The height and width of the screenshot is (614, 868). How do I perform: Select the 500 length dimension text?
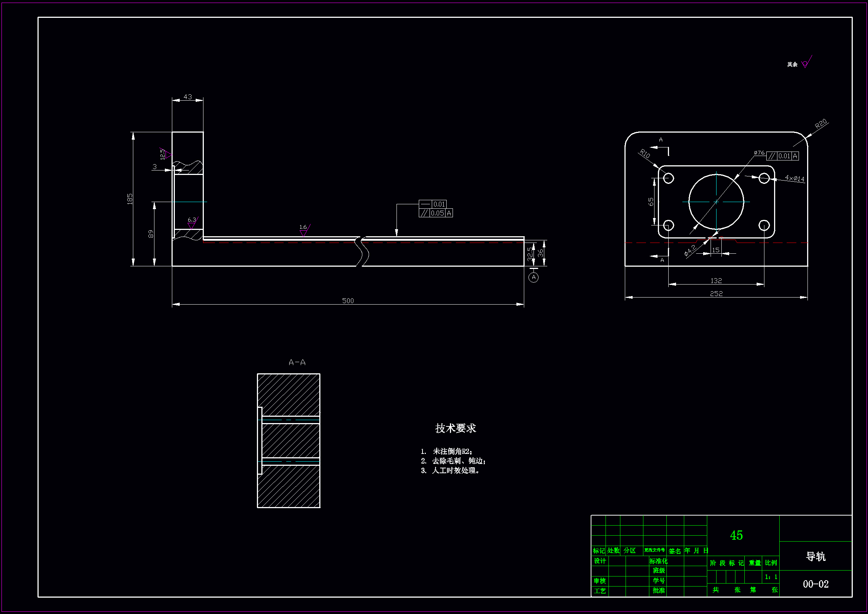point(348,300)
